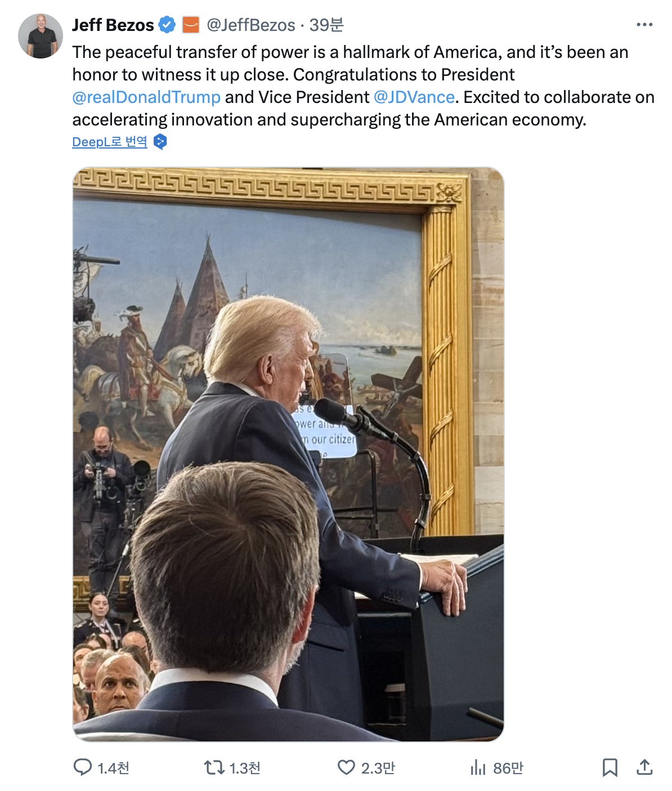Open the @realDonaldTrump mention link
The image size is (672, 791).
146,97
